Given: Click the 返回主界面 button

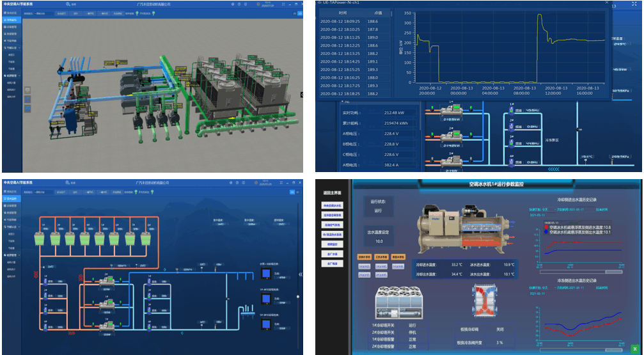Looking at the screenshot, I should pos(332,193).
